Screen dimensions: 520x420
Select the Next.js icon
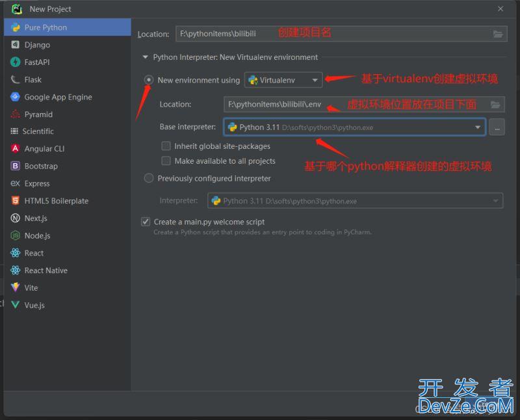(15, 218)
